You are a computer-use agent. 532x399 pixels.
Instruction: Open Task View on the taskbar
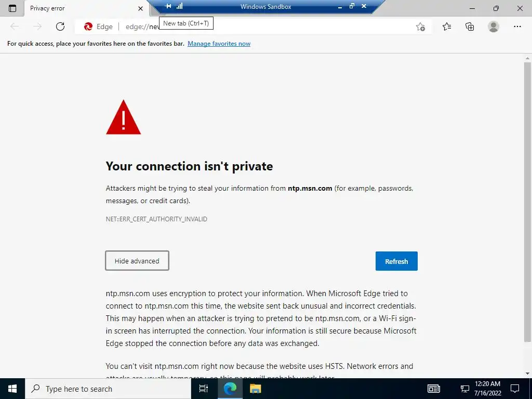(204, 389)
